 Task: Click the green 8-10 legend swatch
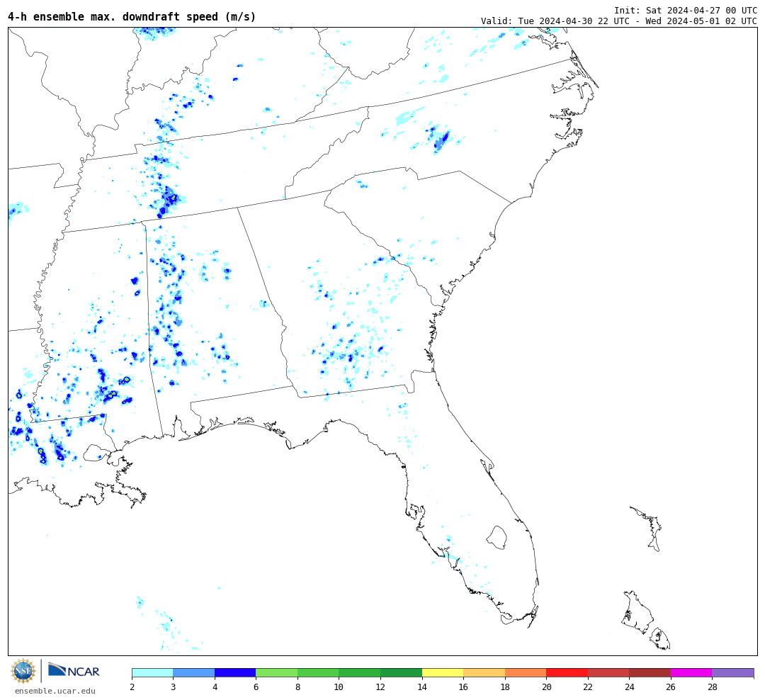coord(318,672)
